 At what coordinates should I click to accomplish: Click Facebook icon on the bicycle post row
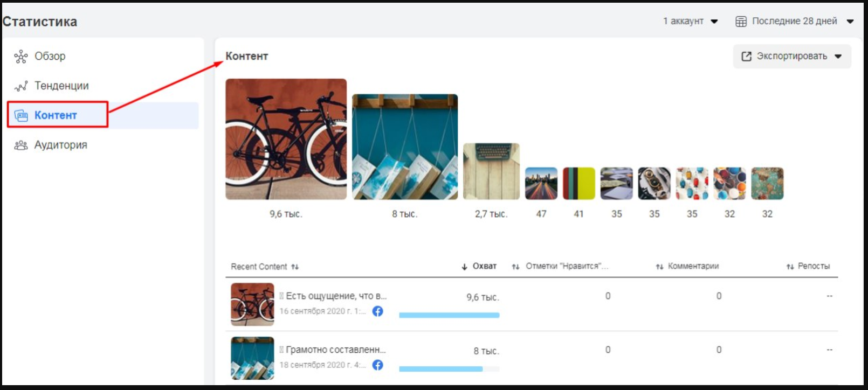point(378,311)
